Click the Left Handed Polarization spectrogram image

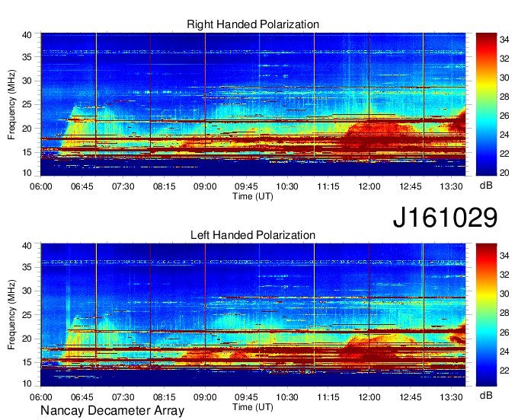coord(253,315)
